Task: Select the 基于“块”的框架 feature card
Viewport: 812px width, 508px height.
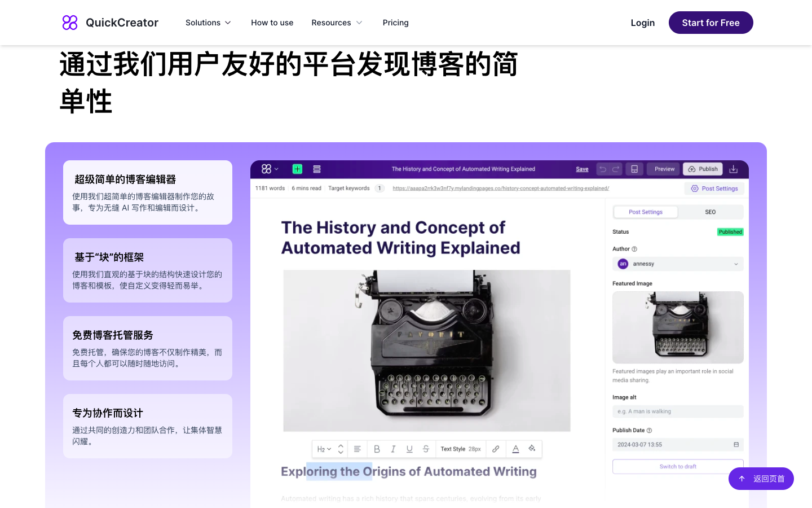Action: [x=148, y=270]
